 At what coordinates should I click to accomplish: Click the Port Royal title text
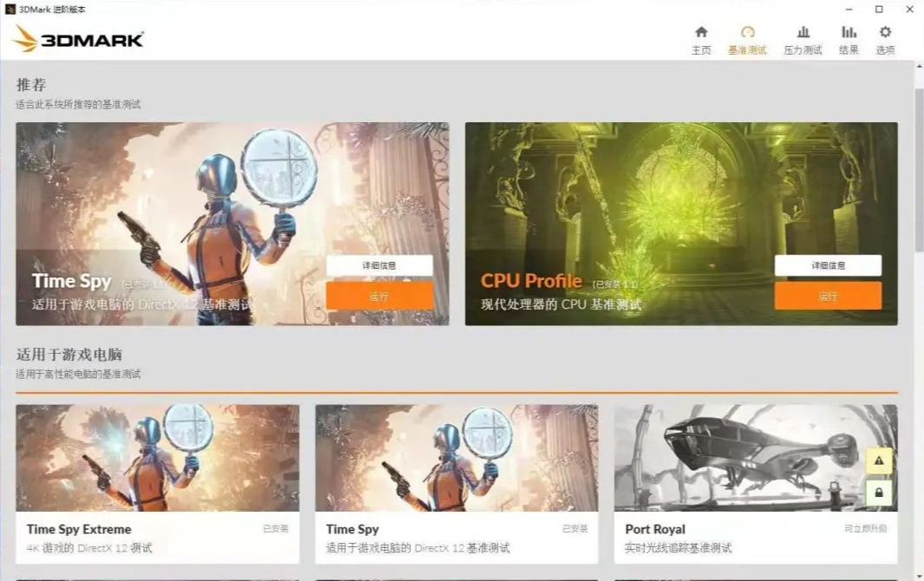(655, 529)
